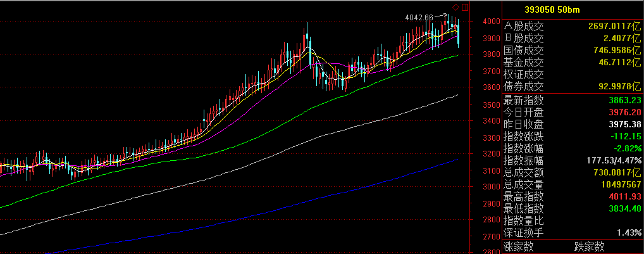Click the lowest index value 3834.40

pos(624,208)
